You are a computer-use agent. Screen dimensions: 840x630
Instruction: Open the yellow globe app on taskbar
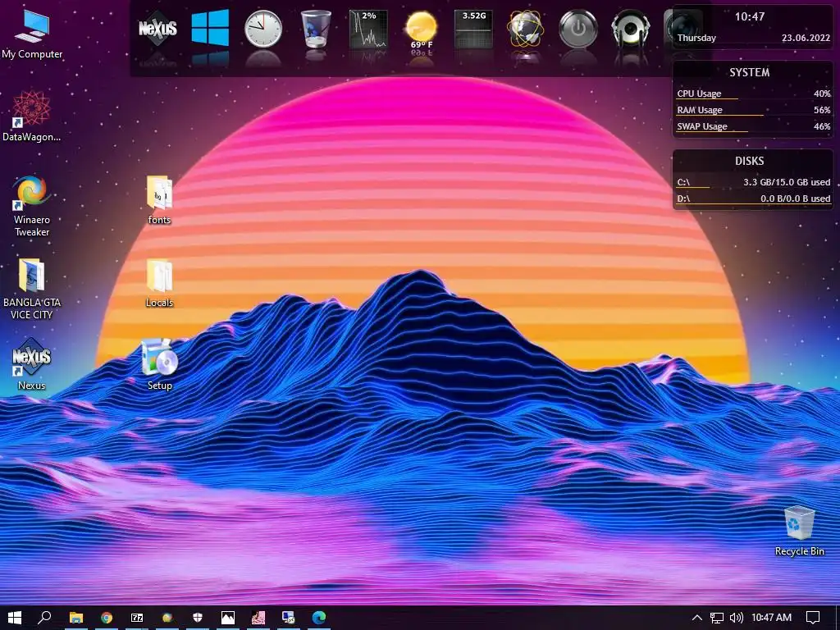[167, 618]
